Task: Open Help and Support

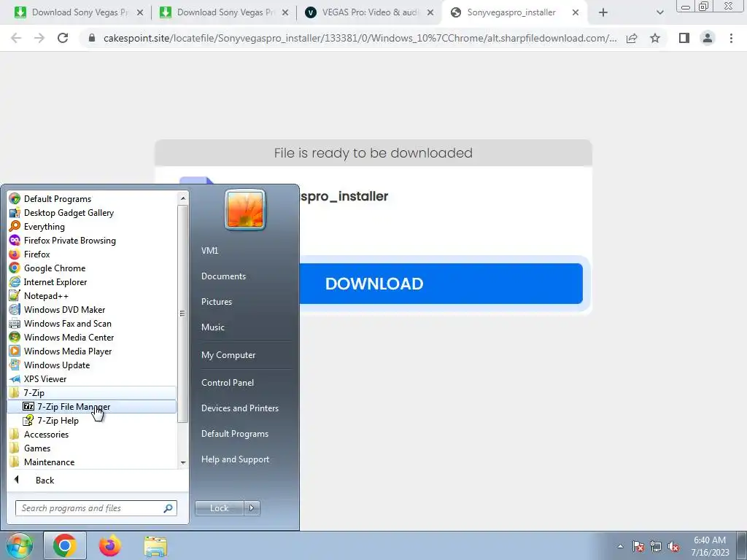Action: coord(235,459)
